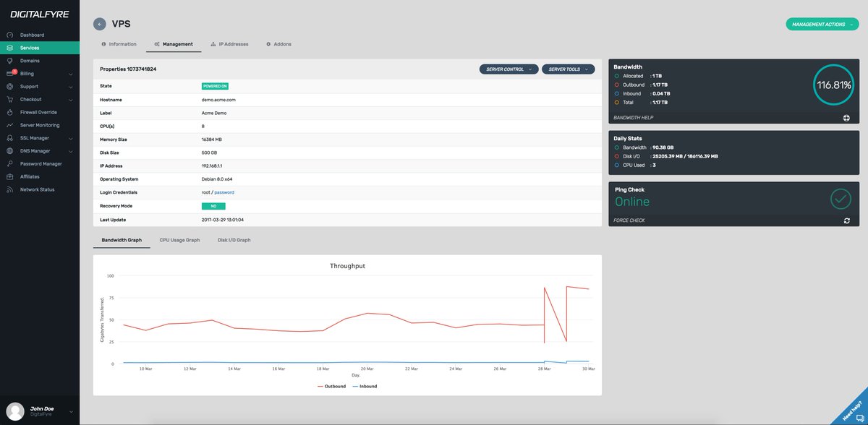Click the Debian 8.0 x64 value
The width and height of the screenshot is (868, 425).
(217, 179)
